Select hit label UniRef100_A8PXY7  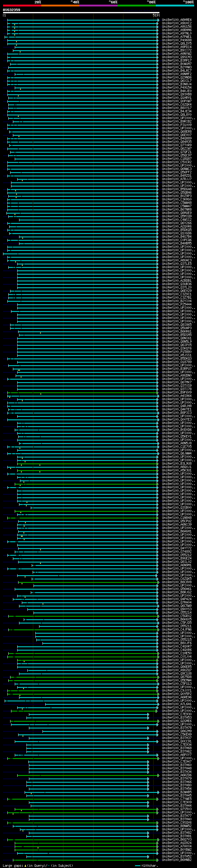pyautogui.click(x=177, y=755)
